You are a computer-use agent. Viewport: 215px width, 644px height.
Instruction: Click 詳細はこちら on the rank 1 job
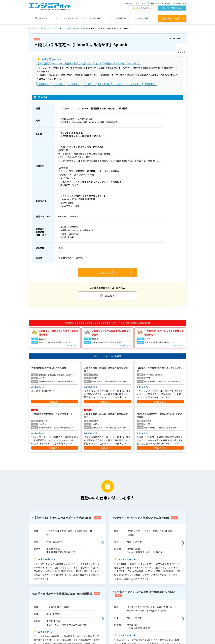[73, 346]
